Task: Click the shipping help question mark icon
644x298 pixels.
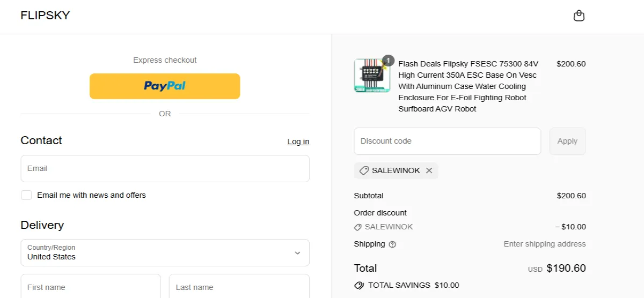Action: point(392,244)
